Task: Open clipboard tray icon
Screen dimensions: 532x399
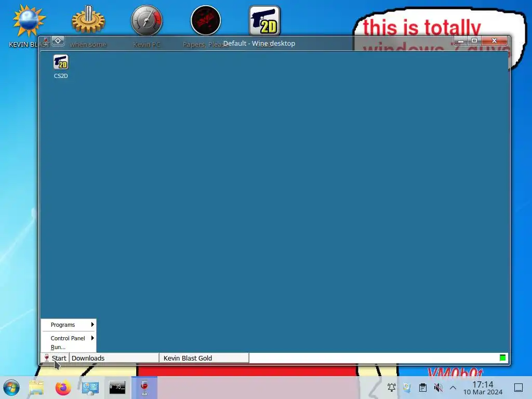Action: [423, 387]
